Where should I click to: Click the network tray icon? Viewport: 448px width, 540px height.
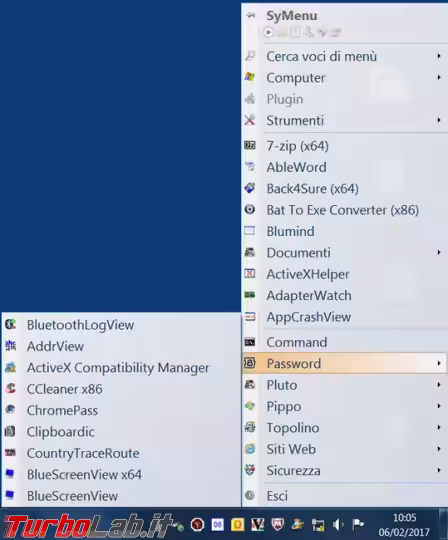318,525
